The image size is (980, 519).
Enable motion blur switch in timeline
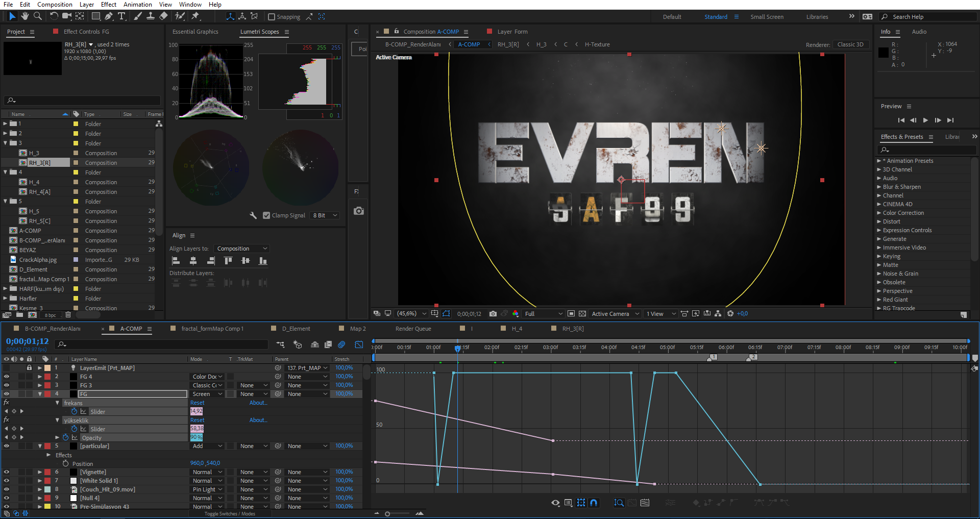click(341, 344)
